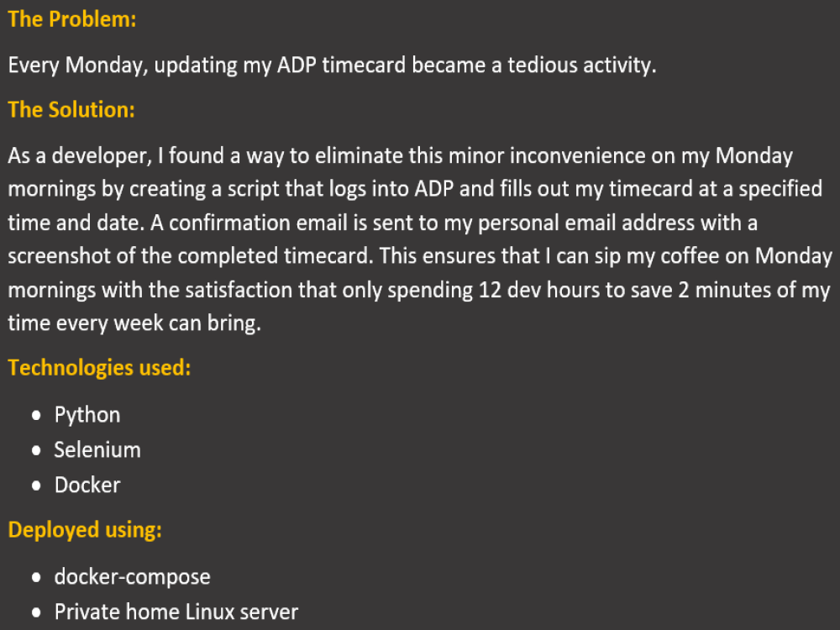Image resolution: width=840 pixels, height=630 pixels.
Task: Click the Selenium list item
Action: (x=97, y=450)
